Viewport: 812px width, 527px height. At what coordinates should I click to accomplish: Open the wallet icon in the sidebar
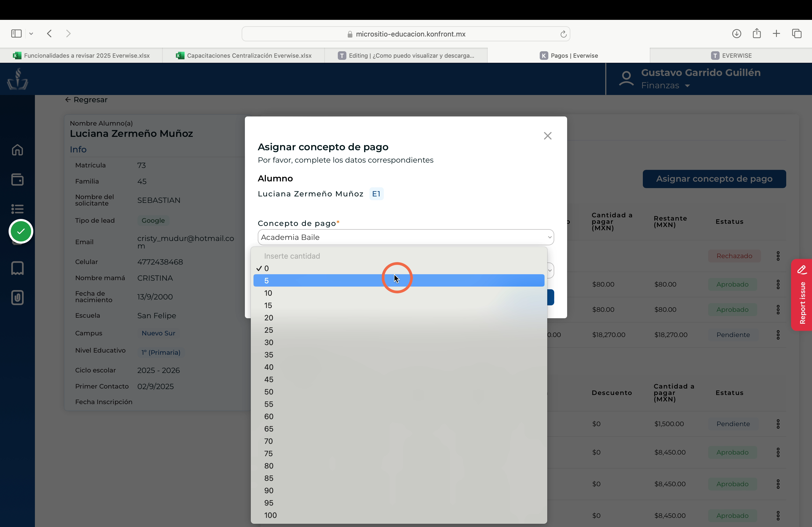(x=17, y=179)
